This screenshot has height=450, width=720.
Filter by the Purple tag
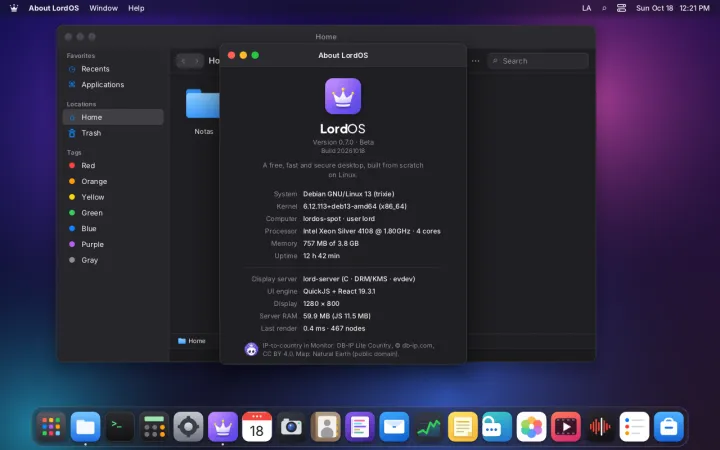point(113,244)
